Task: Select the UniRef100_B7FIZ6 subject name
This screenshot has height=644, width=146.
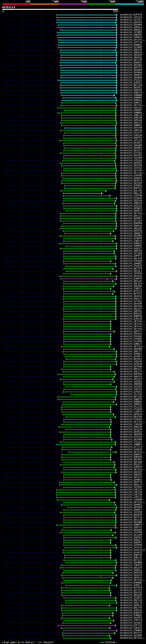Action: point(131,625)
